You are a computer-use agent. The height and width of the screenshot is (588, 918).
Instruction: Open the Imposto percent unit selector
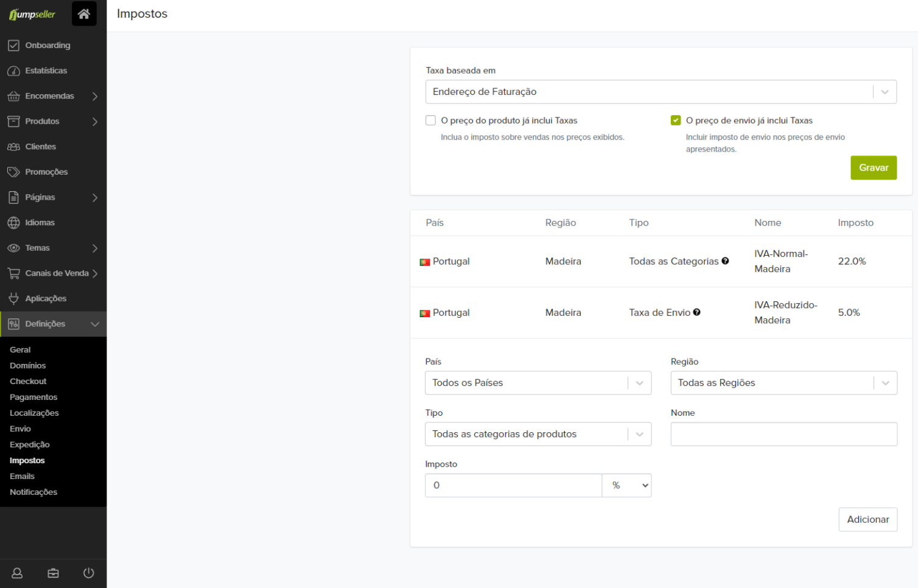coord(626,486)
